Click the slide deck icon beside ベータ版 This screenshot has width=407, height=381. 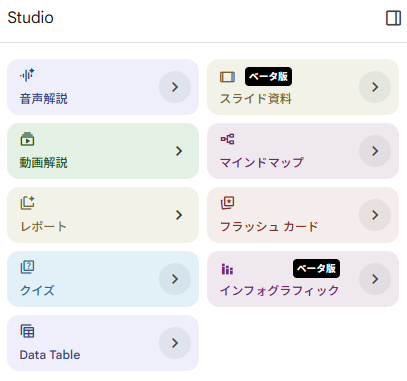pos(227,77)
